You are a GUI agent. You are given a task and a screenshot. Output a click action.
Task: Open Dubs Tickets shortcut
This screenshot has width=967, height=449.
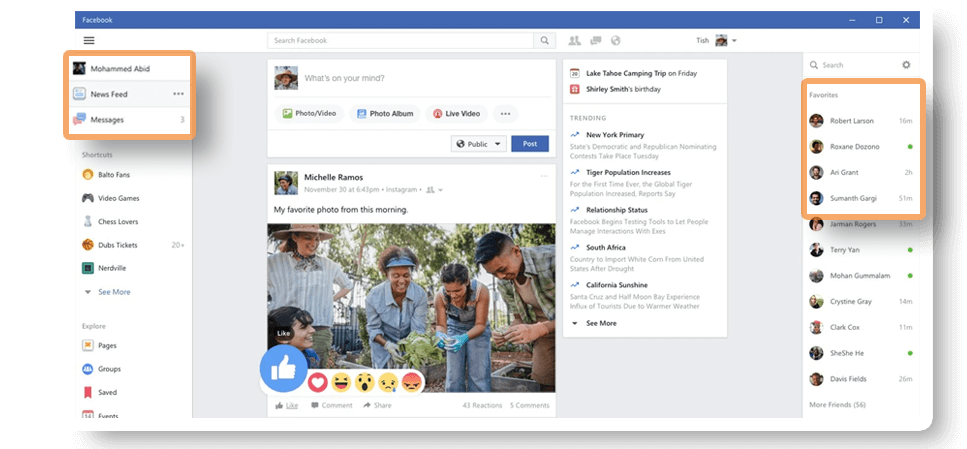118,245
